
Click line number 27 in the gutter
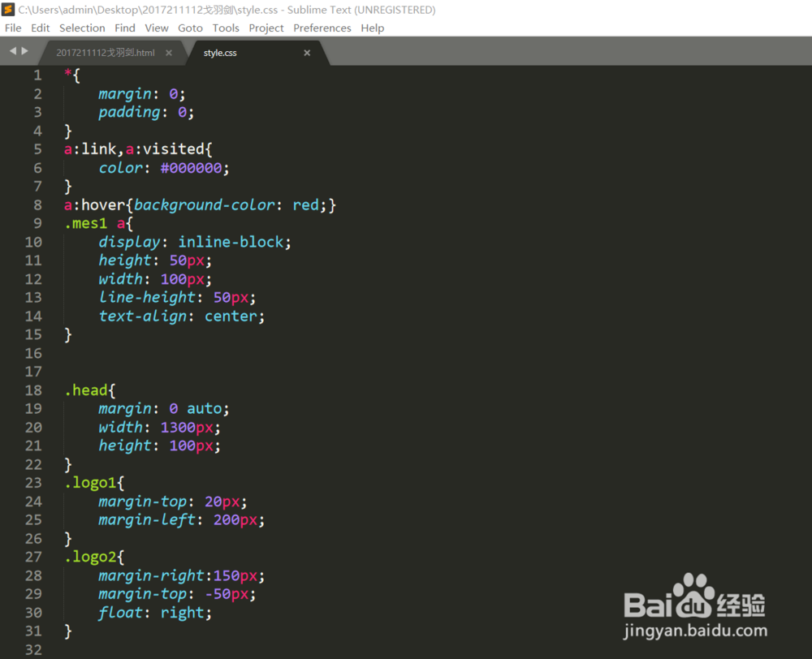tap(33, 557)
